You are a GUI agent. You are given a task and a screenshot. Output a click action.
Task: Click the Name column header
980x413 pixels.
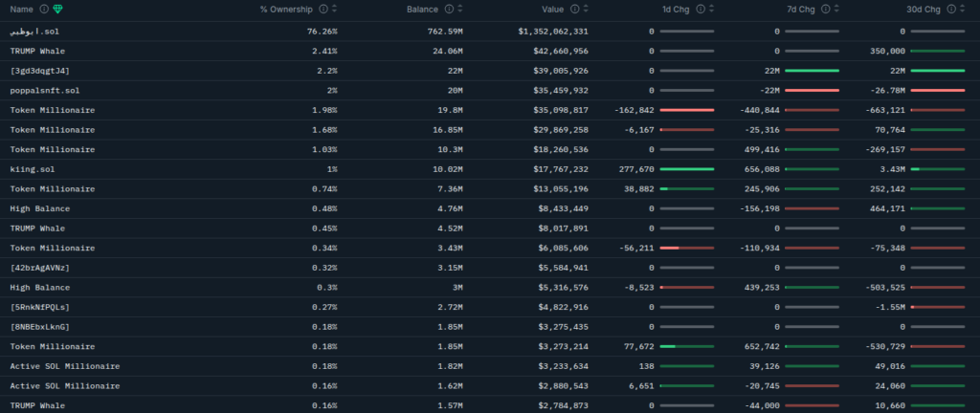(21, 10)
